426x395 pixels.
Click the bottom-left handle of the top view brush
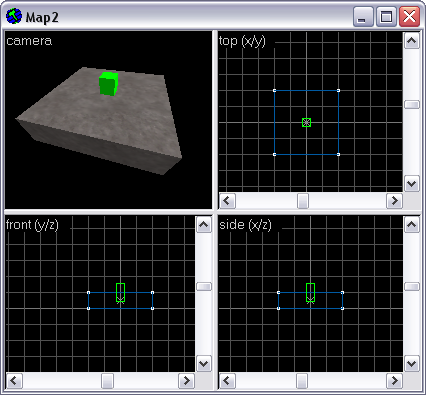tap(274, 154)
